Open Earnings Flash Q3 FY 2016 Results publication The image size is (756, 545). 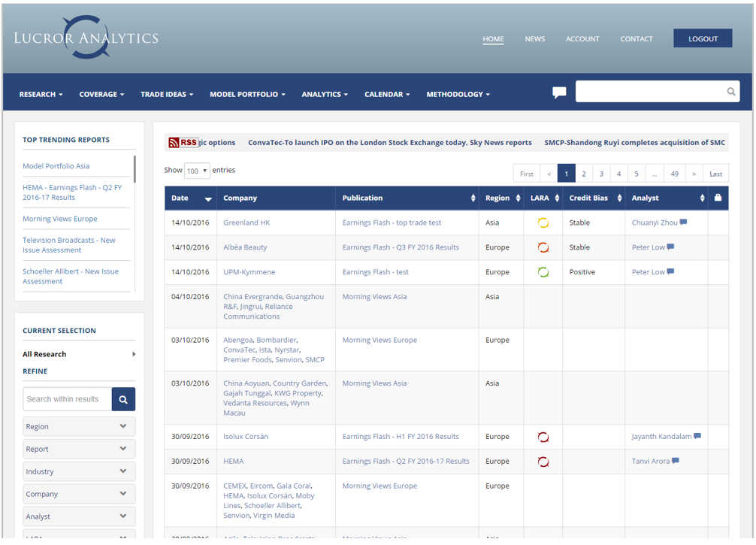pyautogui.click(x=401, y=247)
